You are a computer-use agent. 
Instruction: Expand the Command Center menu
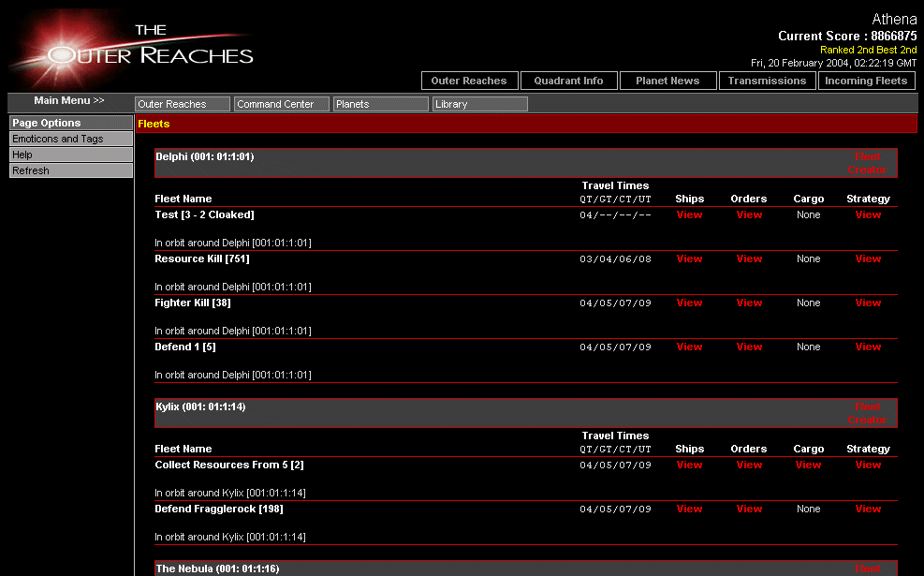(282, 104)
